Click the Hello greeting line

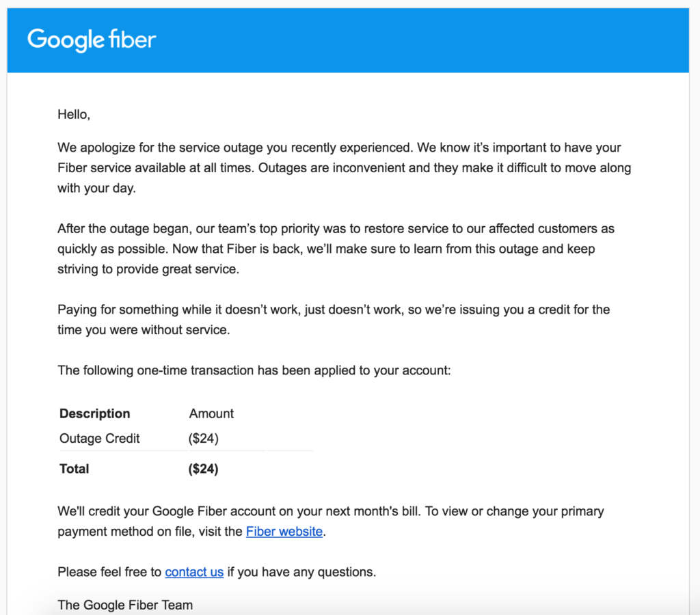[74, 115]
